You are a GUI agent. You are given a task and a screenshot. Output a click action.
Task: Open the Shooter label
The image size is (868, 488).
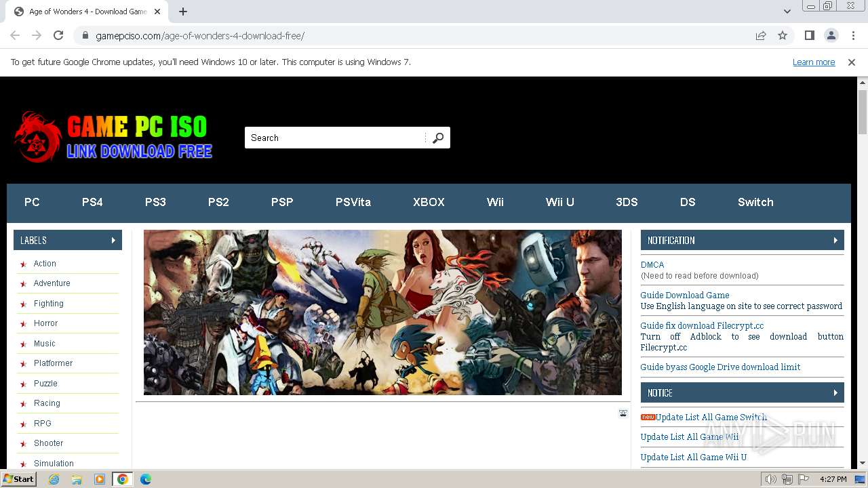[48, 443]
